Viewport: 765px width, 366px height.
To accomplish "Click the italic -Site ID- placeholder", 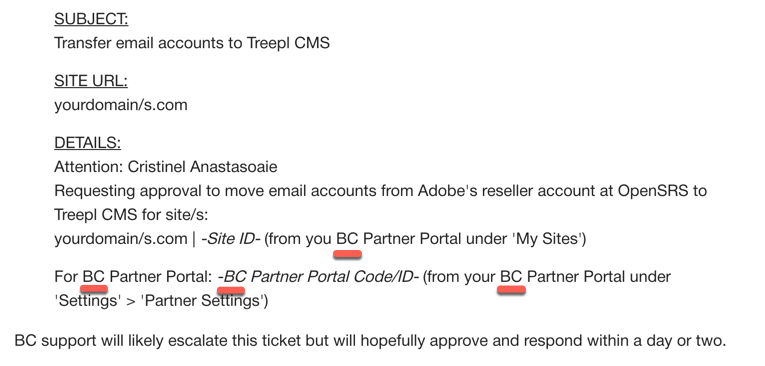I will (231, 239).
